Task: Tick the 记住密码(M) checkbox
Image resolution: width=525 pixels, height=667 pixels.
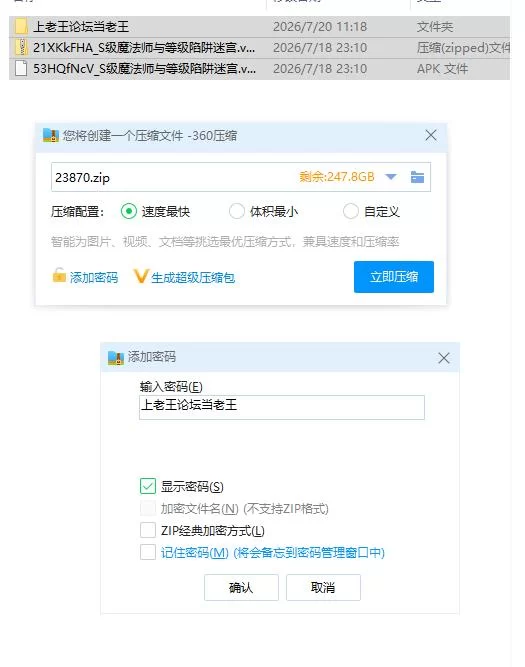Action: pyautogui.click(x=148, y=553)
